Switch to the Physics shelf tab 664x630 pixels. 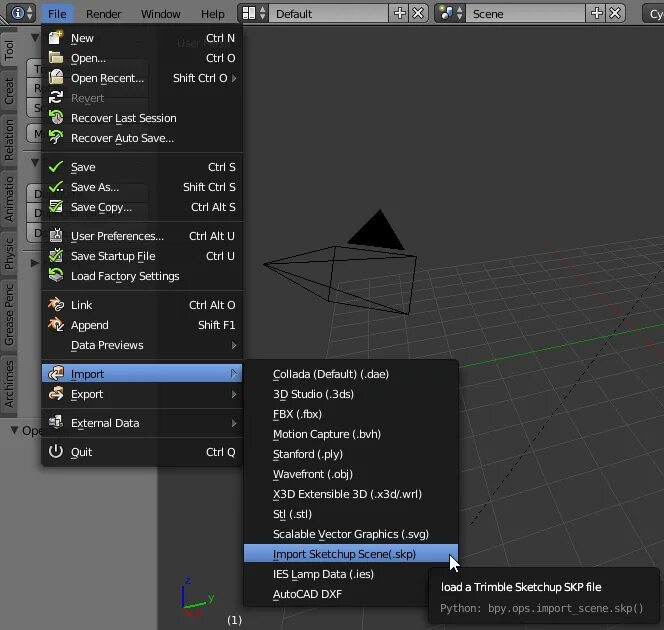coord(8,253)
